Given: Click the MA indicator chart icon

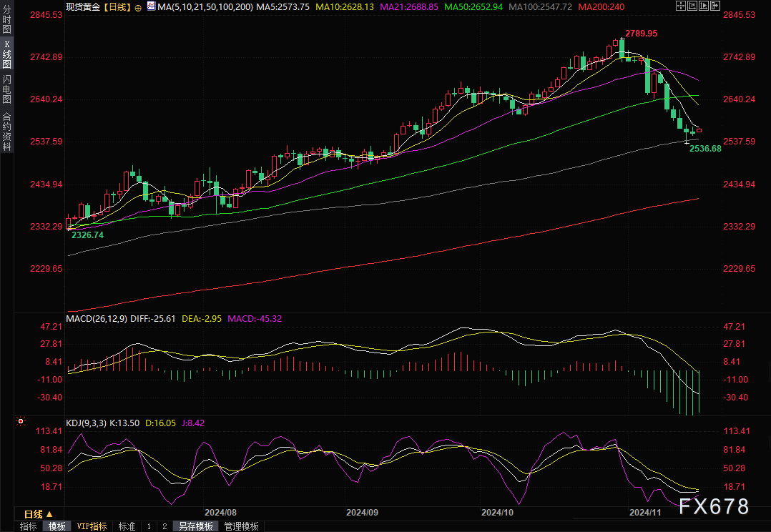Looking at the screenshot, I should tap(151, 6).
